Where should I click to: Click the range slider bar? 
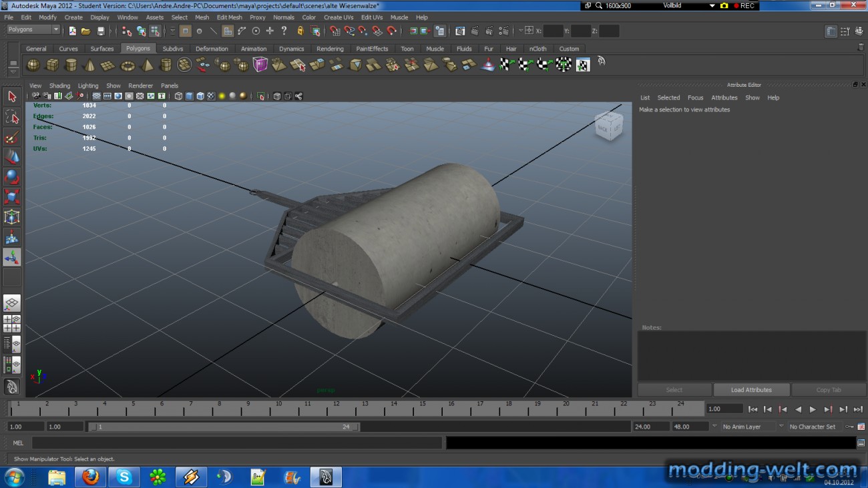[x=224, y=427]
